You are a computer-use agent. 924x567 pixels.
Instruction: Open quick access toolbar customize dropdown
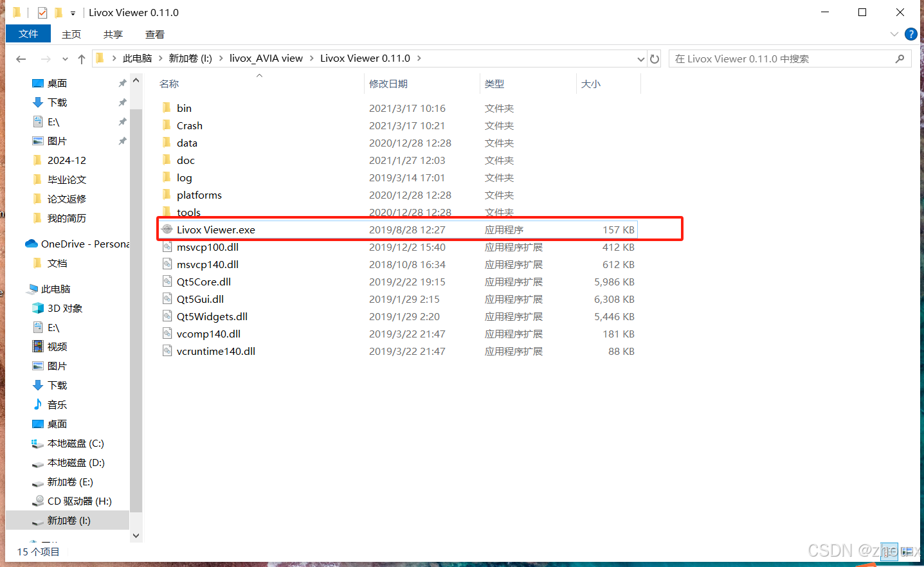[73, 13]
